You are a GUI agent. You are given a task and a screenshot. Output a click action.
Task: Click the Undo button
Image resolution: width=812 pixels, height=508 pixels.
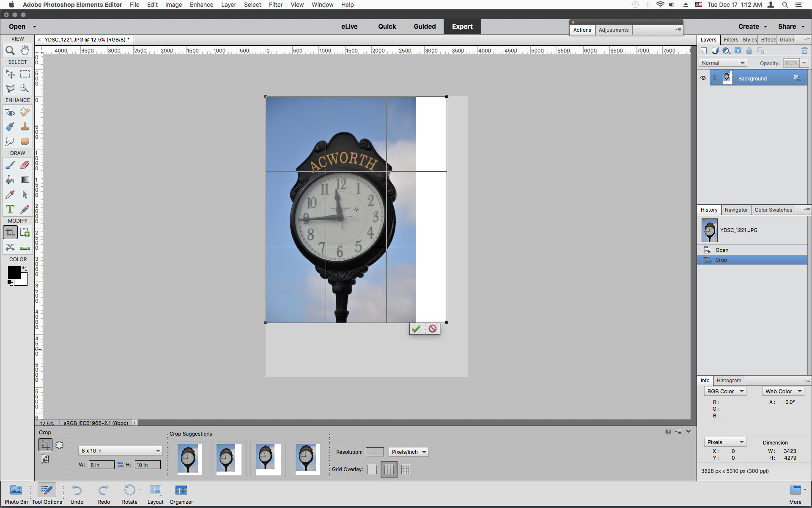[x=77, y=491]
